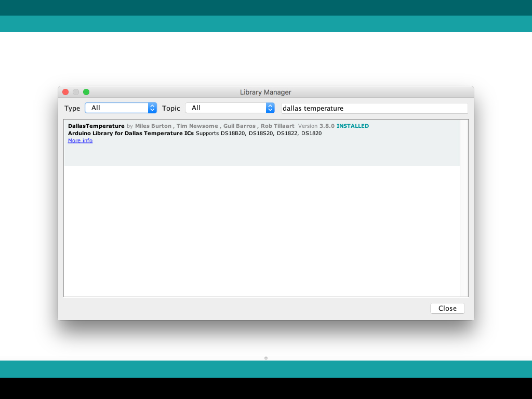532x399 pixels.
Task: Click author name Guil Barros
Action: click(239, 126)
